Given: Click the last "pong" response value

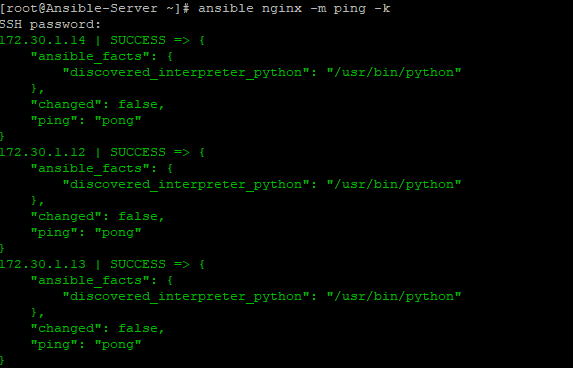Looking at the screenshot, I should [x=118, y=345].
